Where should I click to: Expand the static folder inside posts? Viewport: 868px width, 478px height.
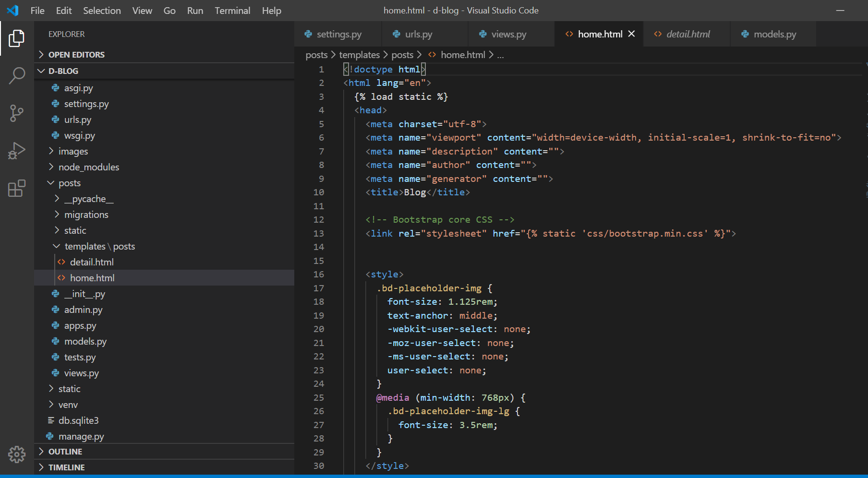click(57, 230)
